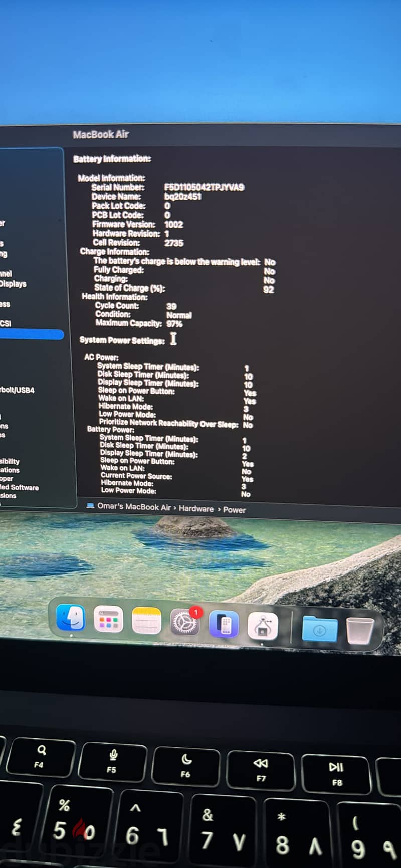Click Cell Revision value 2735

(174, 243)
